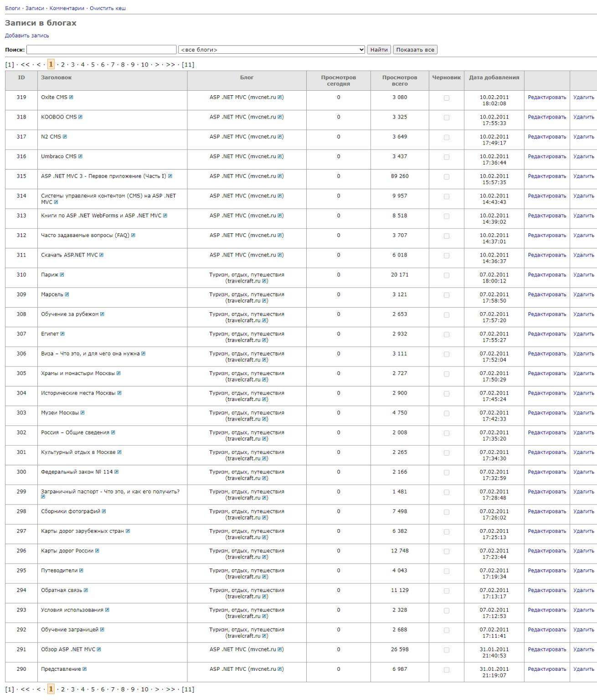Click title Обучение заграницей
Image resolution: width=597 pixels, height=700 pixels.
point(70,630)
